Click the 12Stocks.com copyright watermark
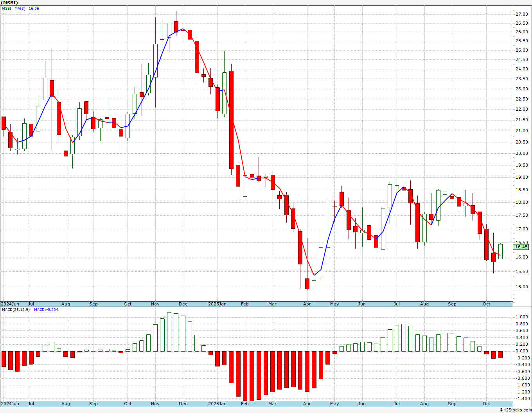Viewport: 532px width, 413px height. tap(515, 410)
